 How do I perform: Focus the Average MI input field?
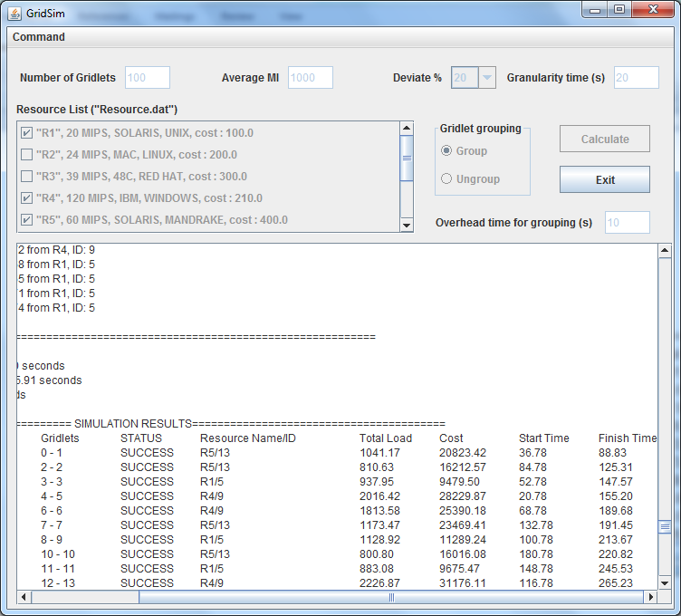pos(310,78)
